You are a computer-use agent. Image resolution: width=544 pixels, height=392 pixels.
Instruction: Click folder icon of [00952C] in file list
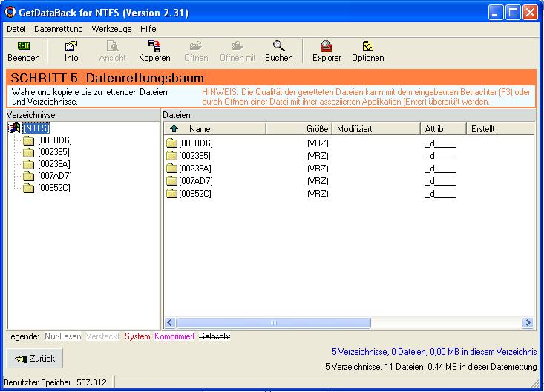[x=171, y=193]
